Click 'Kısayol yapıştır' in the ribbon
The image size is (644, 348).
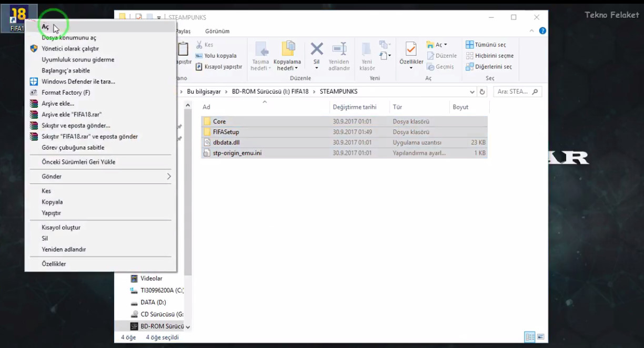(219, 67)
